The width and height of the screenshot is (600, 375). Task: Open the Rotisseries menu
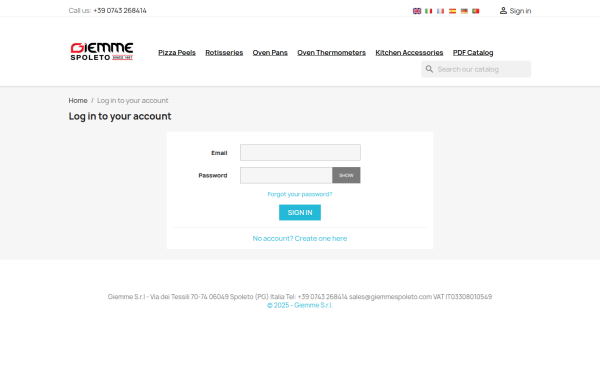tap(224, 53)
